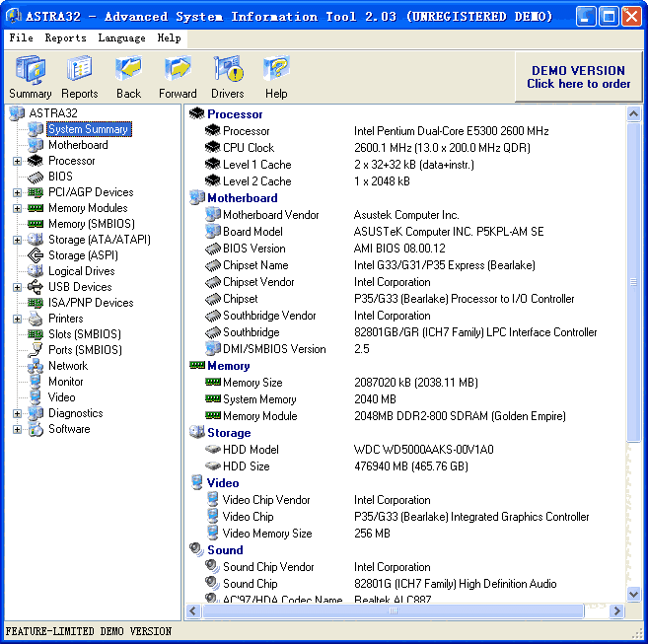The width and height of the screenshot is (648, 644).
Task: Click the vertical scrollbar down arrow
Action: pos(634,594)
